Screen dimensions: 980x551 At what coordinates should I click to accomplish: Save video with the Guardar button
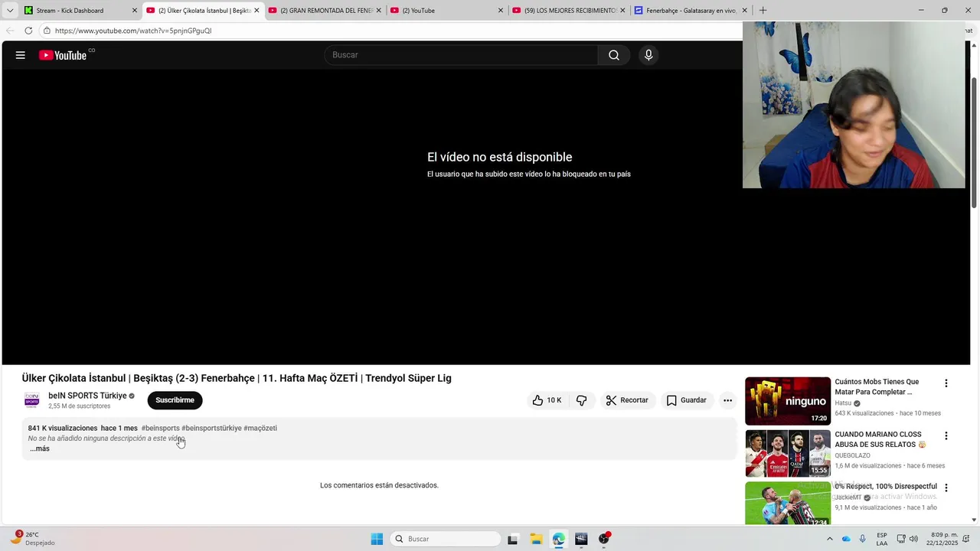(687, 400)
